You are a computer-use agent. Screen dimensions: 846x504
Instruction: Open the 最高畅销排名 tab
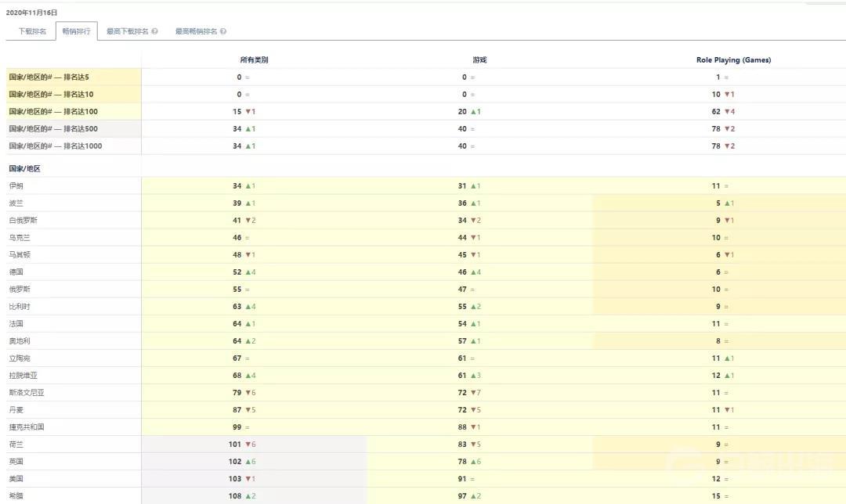click(x=196, y=32)
